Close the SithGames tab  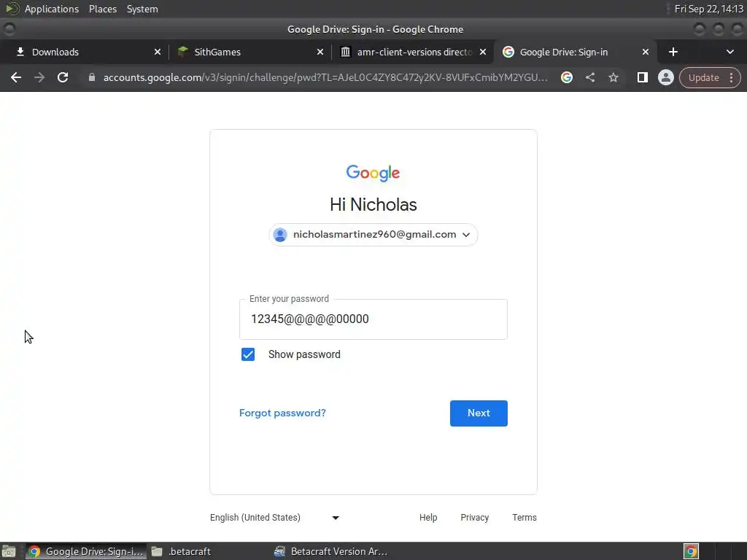click(x=320, y=52)
